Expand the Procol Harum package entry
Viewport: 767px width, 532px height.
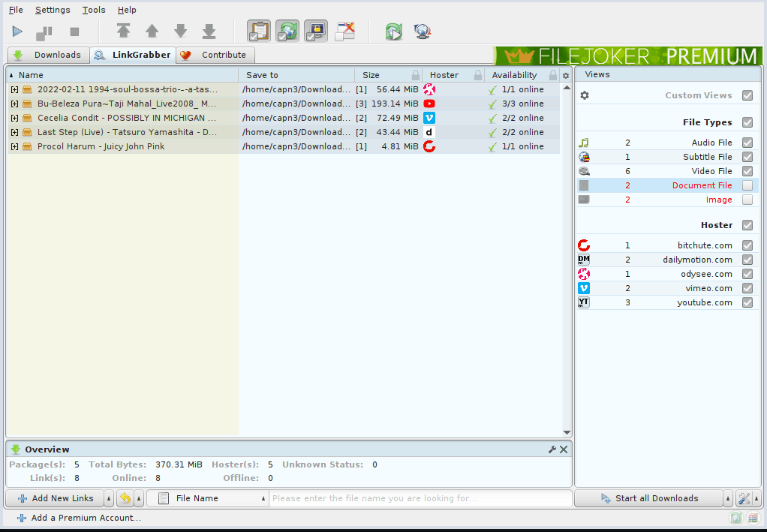(x=14, y=146)
